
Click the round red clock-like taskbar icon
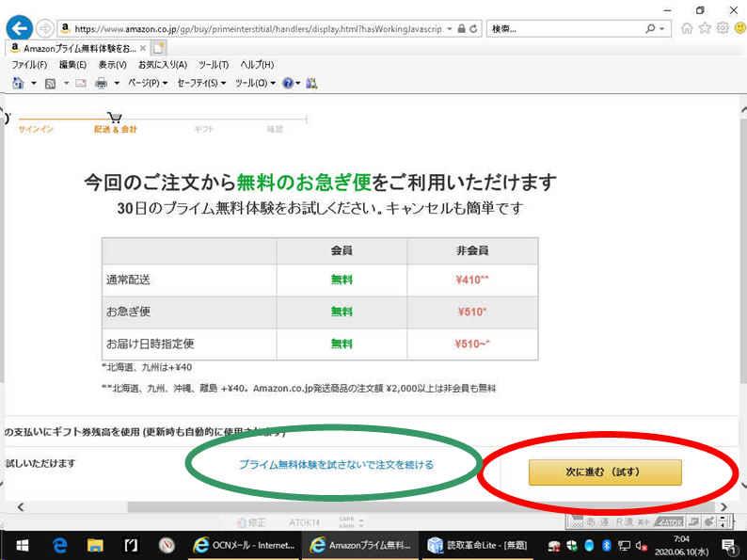(x=167, y=545)
